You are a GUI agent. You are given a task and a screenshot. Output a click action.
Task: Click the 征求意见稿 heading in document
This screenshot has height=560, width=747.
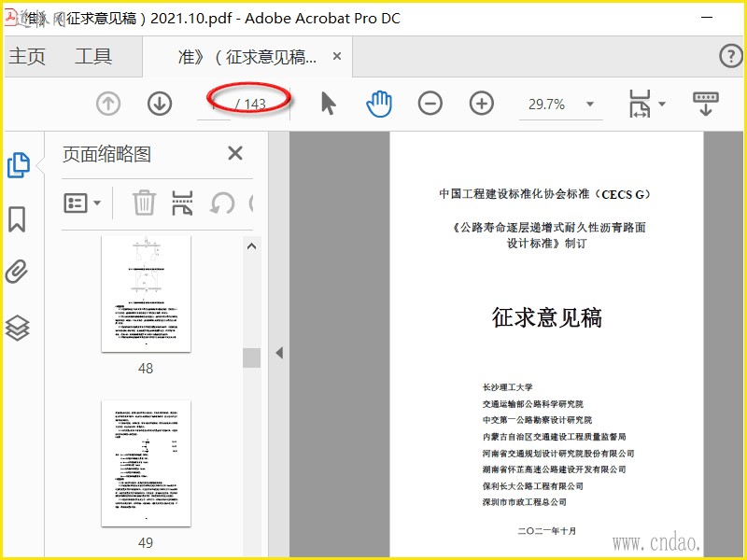pos(547,317)
